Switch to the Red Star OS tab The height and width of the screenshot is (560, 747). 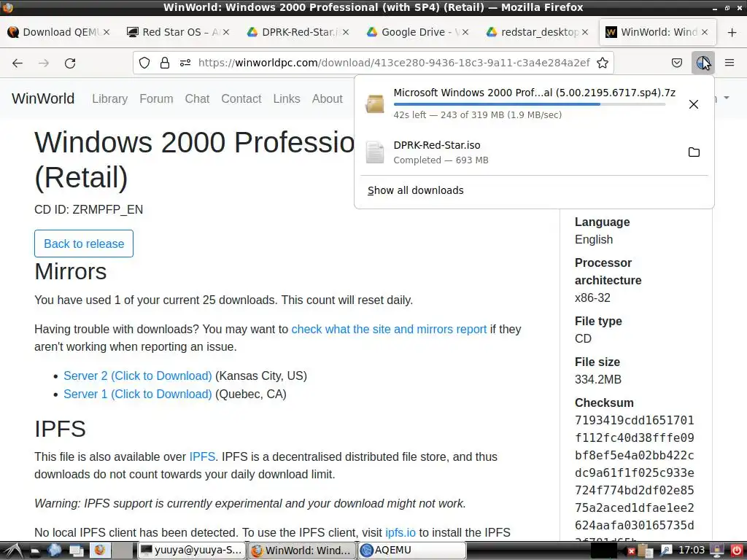(179, 32)
